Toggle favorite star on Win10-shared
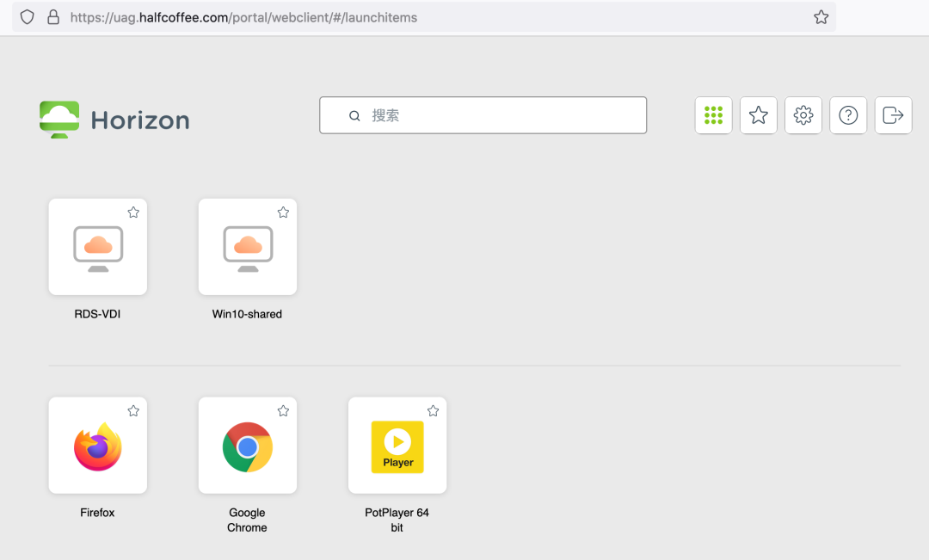 click(x=283, y=212)
